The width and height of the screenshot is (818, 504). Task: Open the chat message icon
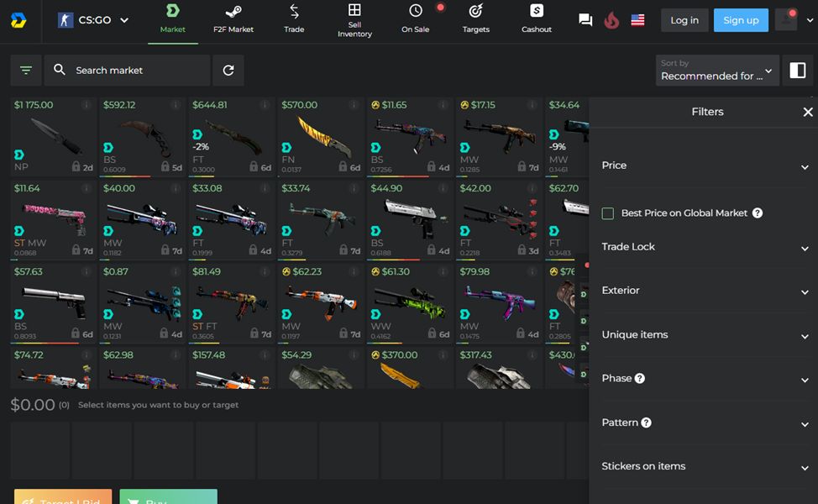pos(585,18)
